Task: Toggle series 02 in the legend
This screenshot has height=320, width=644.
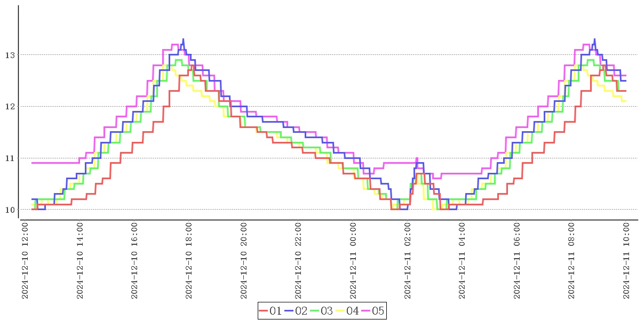Action: pos(296,311)
